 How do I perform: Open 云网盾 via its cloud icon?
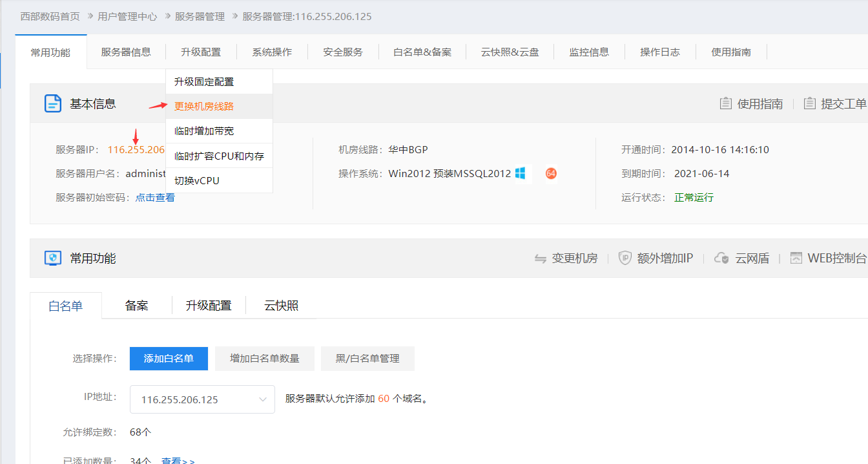click(x=721, y=257)
